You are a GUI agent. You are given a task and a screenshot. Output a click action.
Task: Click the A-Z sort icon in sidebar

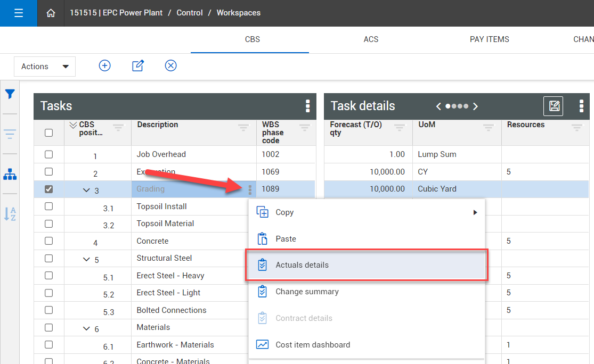click(10, 213)
